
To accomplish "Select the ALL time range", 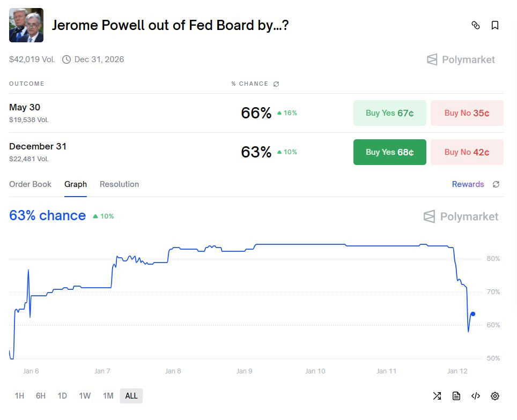I will click(x=131, y=396).
